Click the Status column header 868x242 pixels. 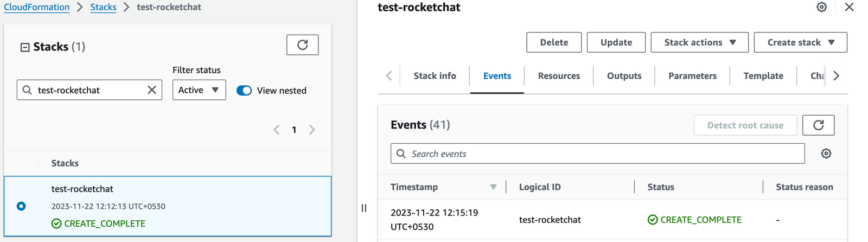pyautogui.click(x=661, y=187)
